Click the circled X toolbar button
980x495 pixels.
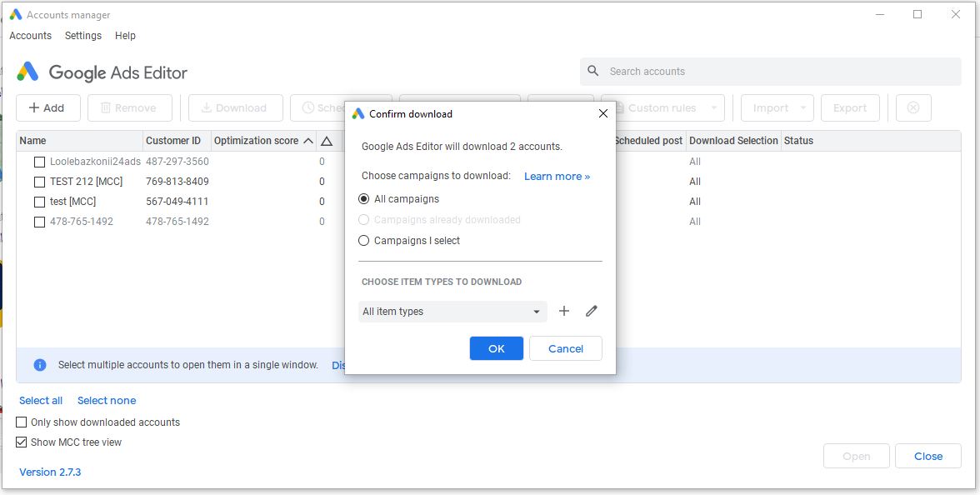pyautogui.click(x=913, y=108)
